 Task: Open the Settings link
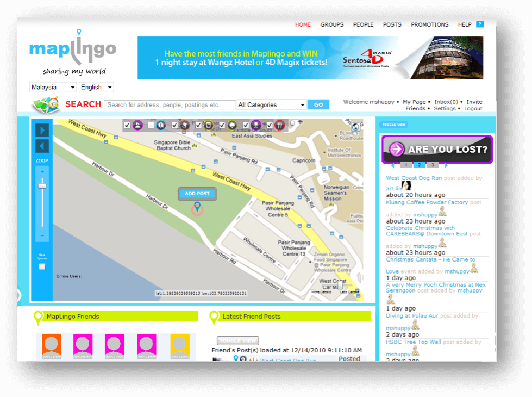pos(445,108)
